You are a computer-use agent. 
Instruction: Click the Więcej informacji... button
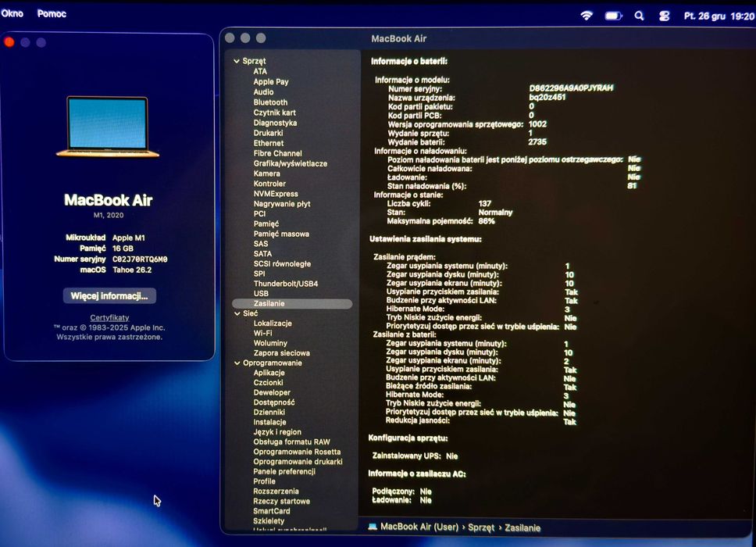point(109,295)
